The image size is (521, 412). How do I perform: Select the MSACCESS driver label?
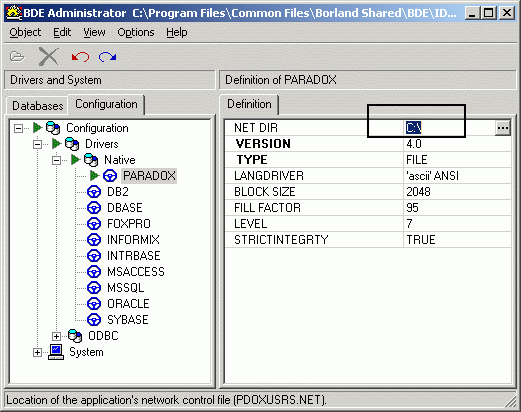[x=136, y=272]
